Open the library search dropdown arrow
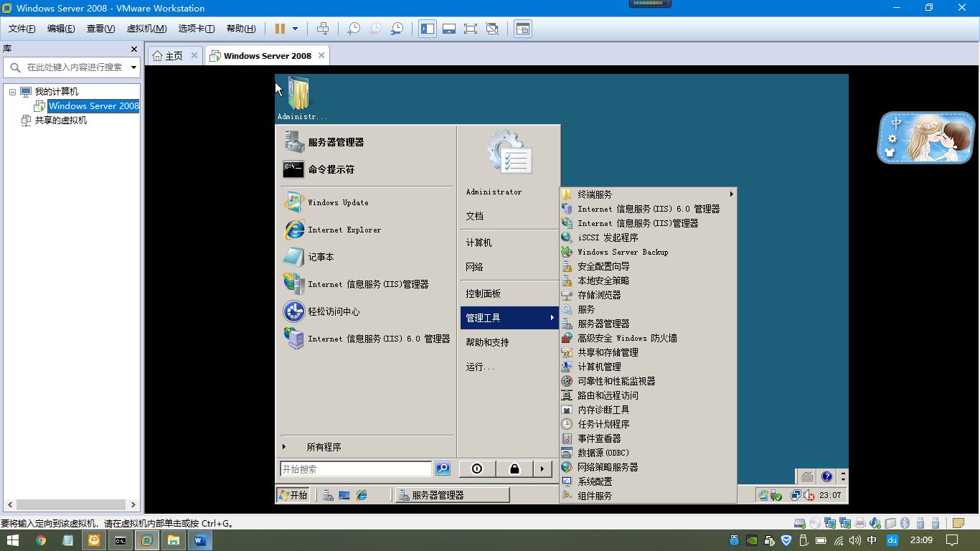Screen dimensions: 980x551 coord(133,67)
